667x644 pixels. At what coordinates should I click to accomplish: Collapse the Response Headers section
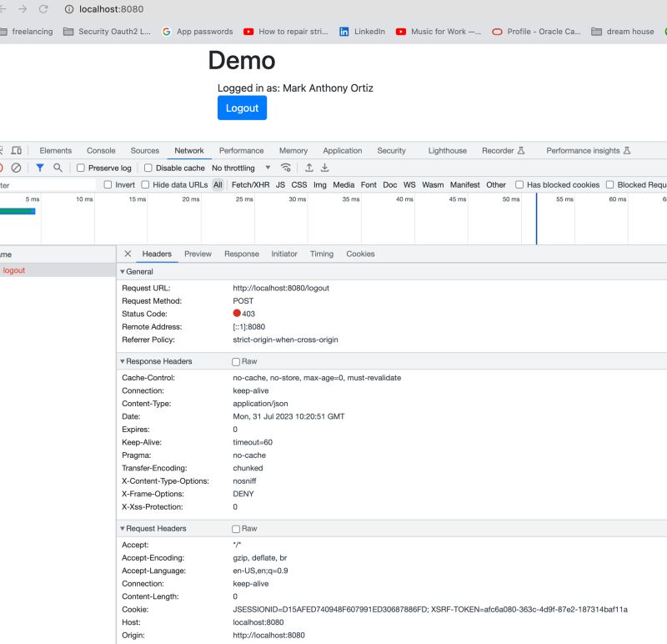point(123,361)
